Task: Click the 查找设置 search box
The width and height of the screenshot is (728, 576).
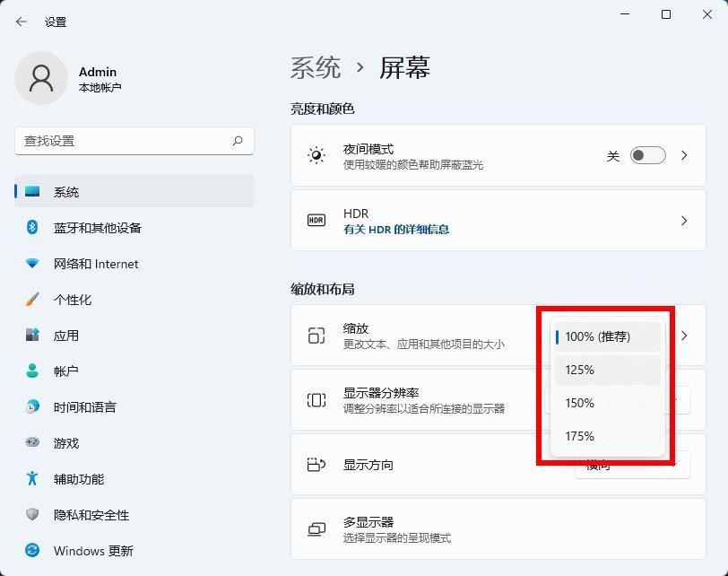Action: (124, 141)
